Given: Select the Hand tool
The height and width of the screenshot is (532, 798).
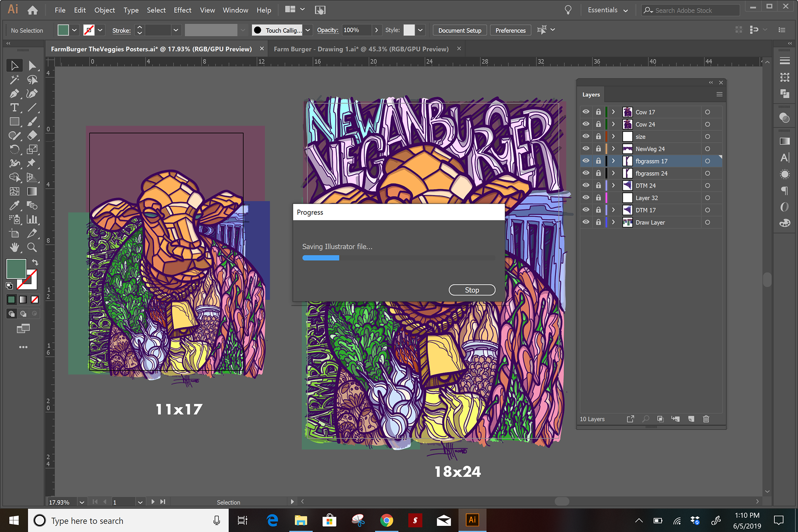Looking at the screenshot, I should click(x=15, y=247).
